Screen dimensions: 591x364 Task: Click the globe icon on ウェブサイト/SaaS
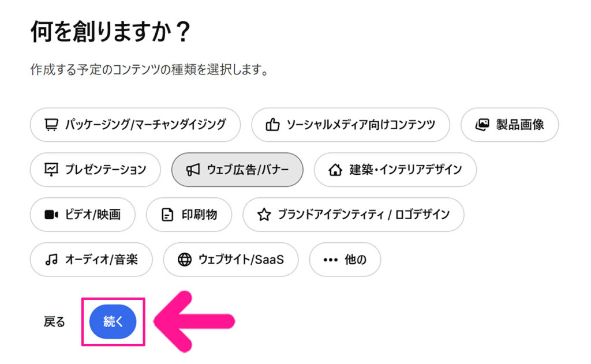click(x=184, y=260)
